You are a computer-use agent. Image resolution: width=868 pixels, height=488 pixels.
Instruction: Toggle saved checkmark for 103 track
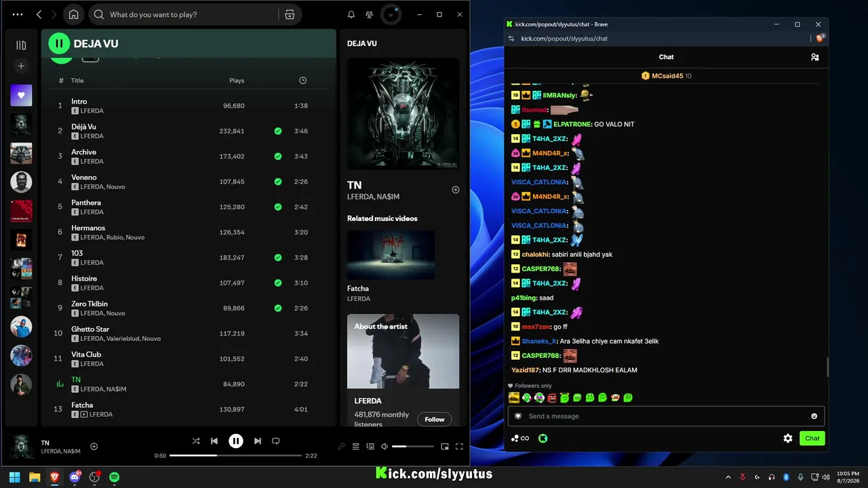pyautogui.click(x=278, y=258)
